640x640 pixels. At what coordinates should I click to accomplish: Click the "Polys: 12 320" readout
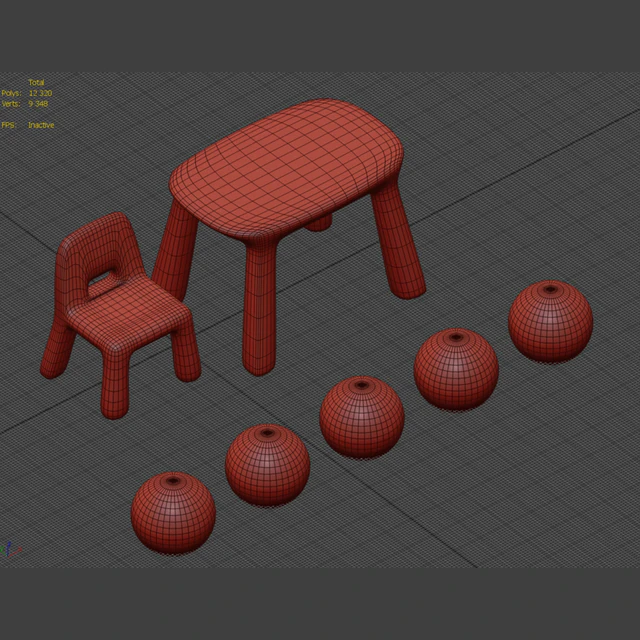click(x=27, y=93)
